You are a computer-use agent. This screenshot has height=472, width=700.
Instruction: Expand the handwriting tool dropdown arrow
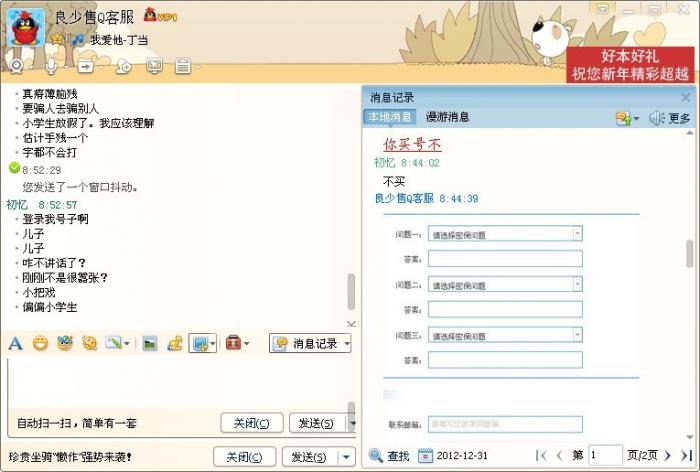(x=126, y=343)
